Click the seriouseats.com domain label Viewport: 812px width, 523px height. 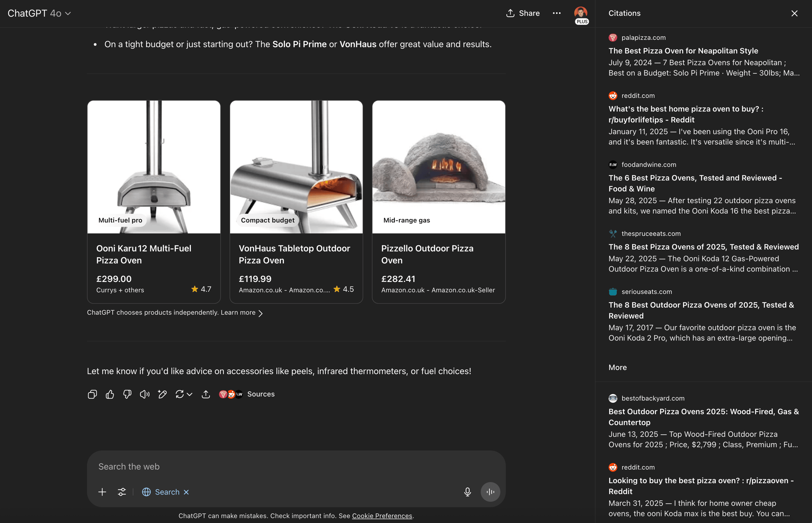click(x=647, y=292)
